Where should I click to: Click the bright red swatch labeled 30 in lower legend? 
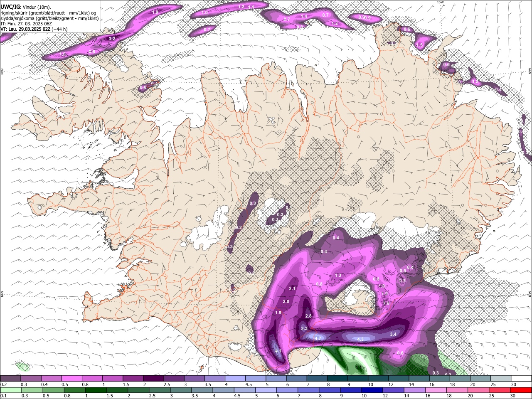(x=521, y=390)
